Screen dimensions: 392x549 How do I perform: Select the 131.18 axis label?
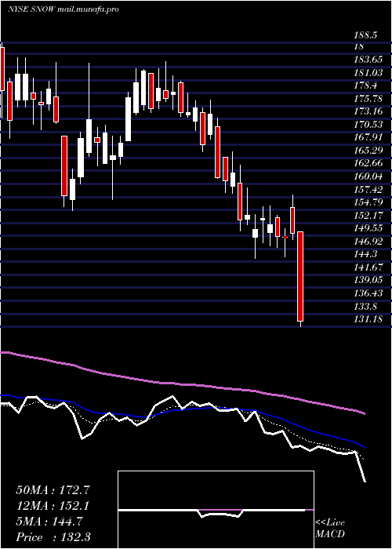tap(368, 320)
